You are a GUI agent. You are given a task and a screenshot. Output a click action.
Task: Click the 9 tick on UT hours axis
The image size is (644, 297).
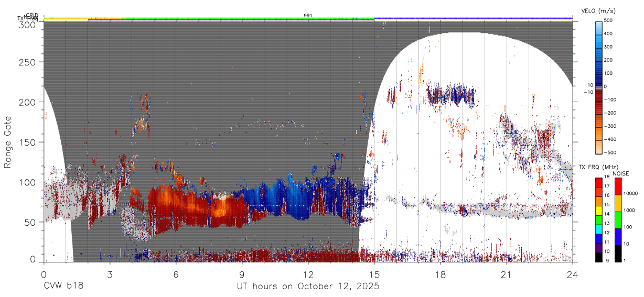[242, 274]
